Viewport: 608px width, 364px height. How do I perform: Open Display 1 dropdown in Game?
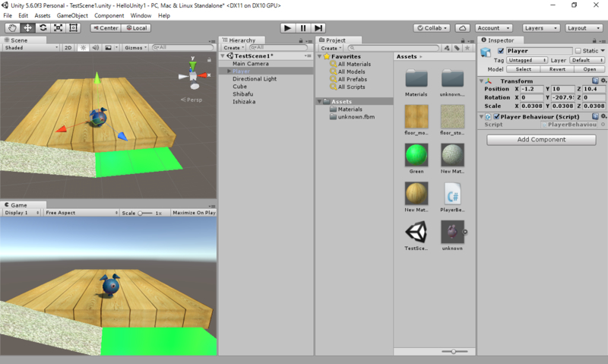[22, 213]
